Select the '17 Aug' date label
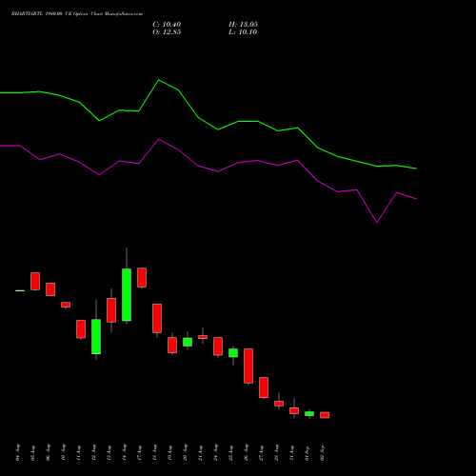Viewport: 476px width, 476px height. click(x=140, y=452)
